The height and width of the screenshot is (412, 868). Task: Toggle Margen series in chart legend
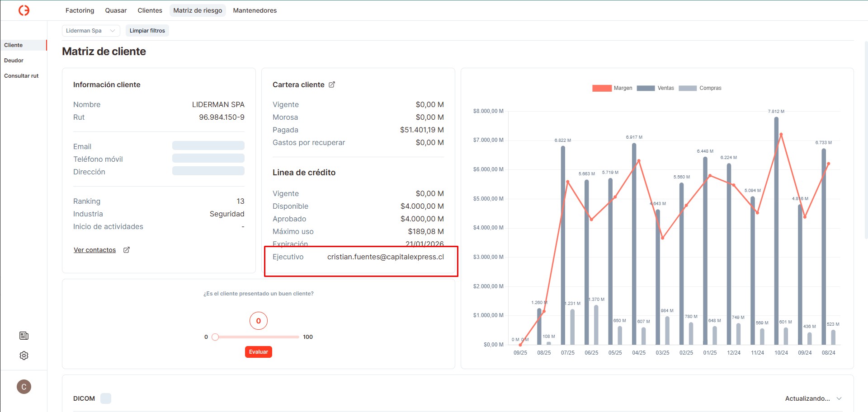[x=612, y=88]
